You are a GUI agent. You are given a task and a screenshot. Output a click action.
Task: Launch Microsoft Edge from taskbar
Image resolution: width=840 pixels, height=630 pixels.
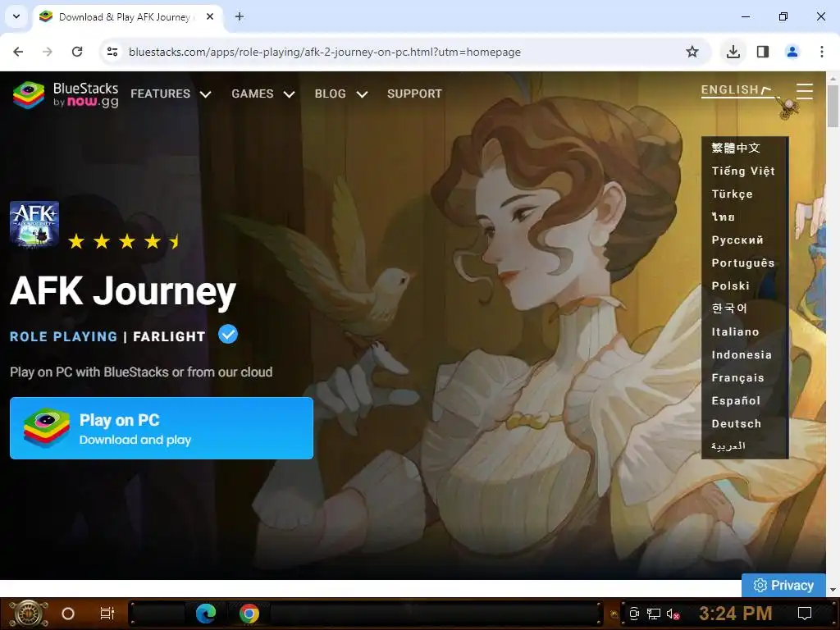206,614
